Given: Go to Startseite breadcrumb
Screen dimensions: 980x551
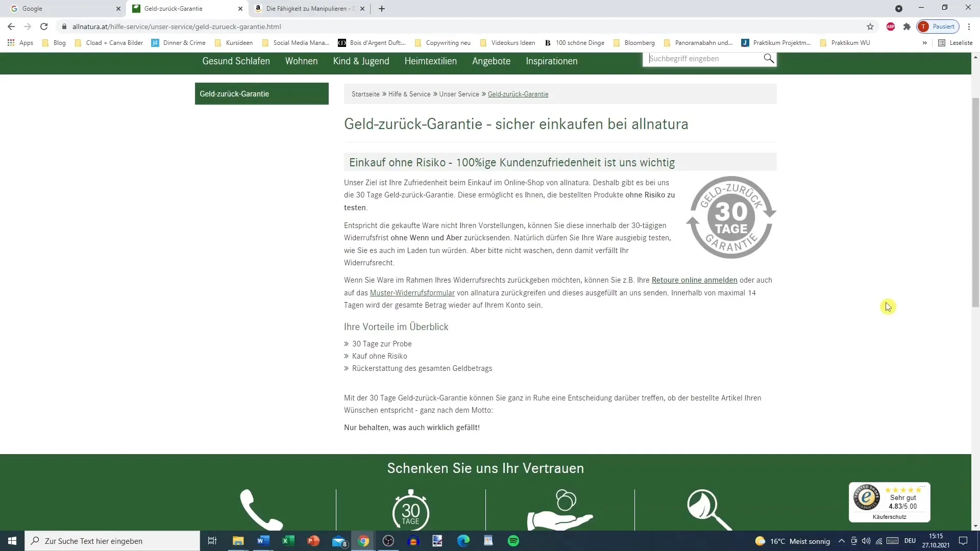Looking at the screenshot, I should pyautogui.click(x=365, y=94).
